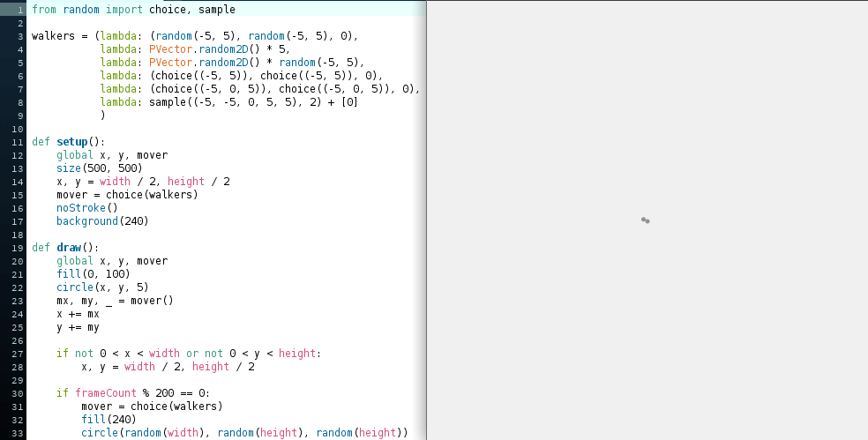
Task: Click "x, y = width / 2" on line 28
Action: click(x=131, y=367)
